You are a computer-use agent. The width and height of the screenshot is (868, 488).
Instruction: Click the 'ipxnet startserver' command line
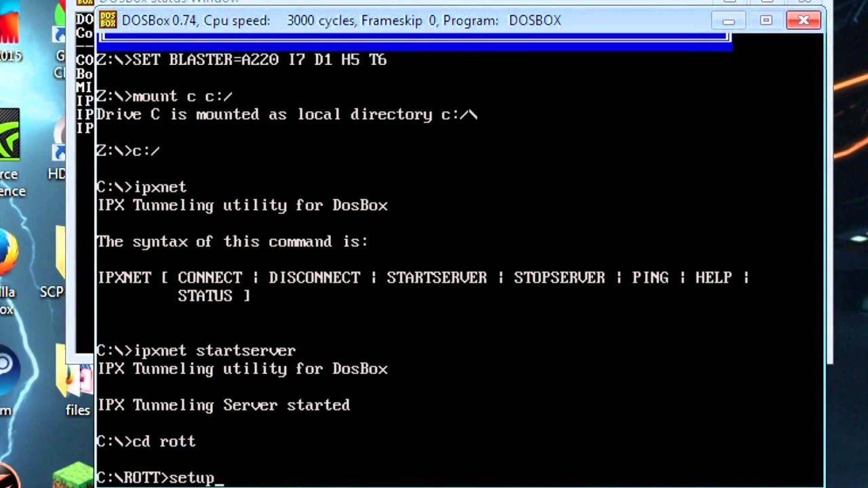[x=196, y=351]
